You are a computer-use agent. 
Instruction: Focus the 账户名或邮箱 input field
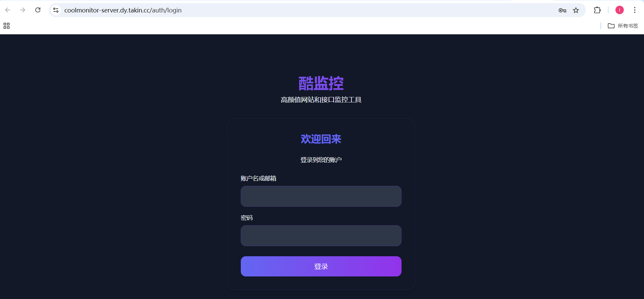click(321, 196)
